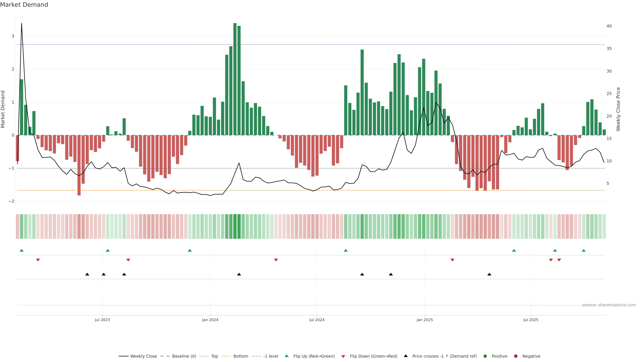Click Weekly Close Price axis title

tap(618, 109)
